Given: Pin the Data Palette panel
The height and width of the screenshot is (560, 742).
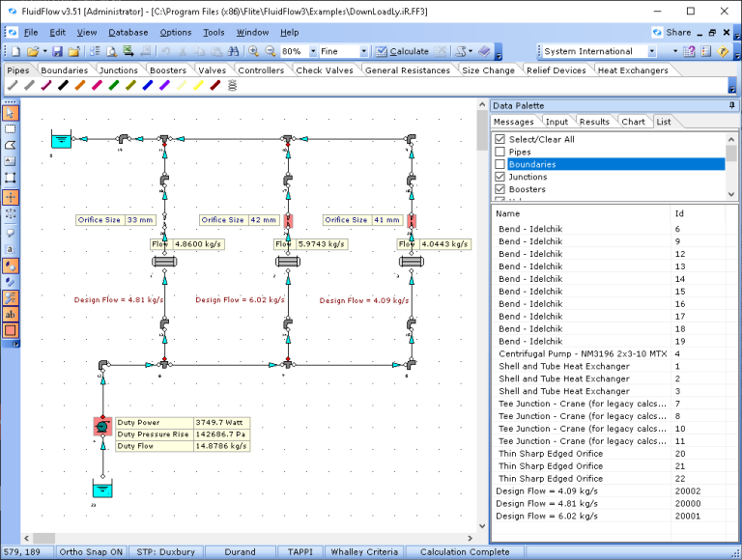Looking at the screenshot, I should [x=732, y=105].
